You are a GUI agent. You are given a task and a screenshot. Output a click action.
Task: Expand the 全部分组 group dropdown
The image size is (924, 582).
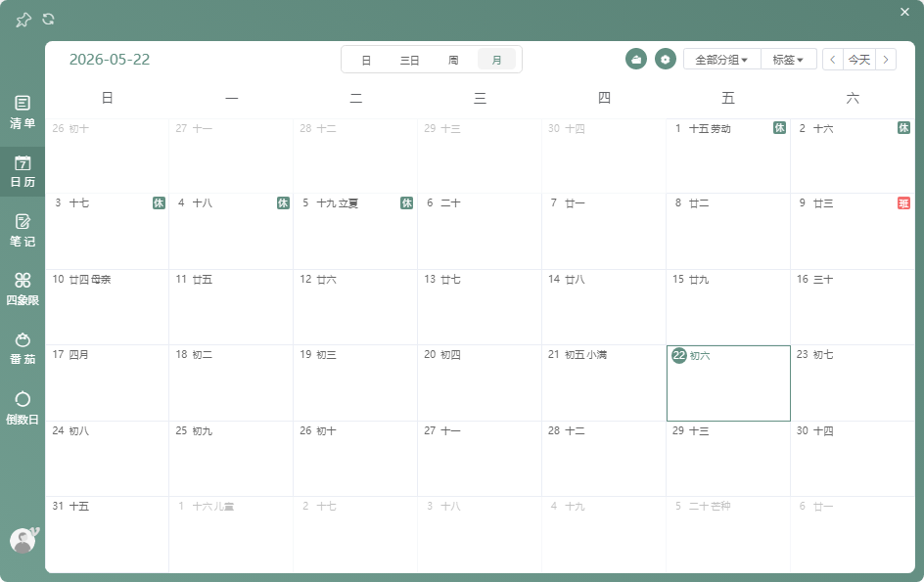tap(722, 60)
